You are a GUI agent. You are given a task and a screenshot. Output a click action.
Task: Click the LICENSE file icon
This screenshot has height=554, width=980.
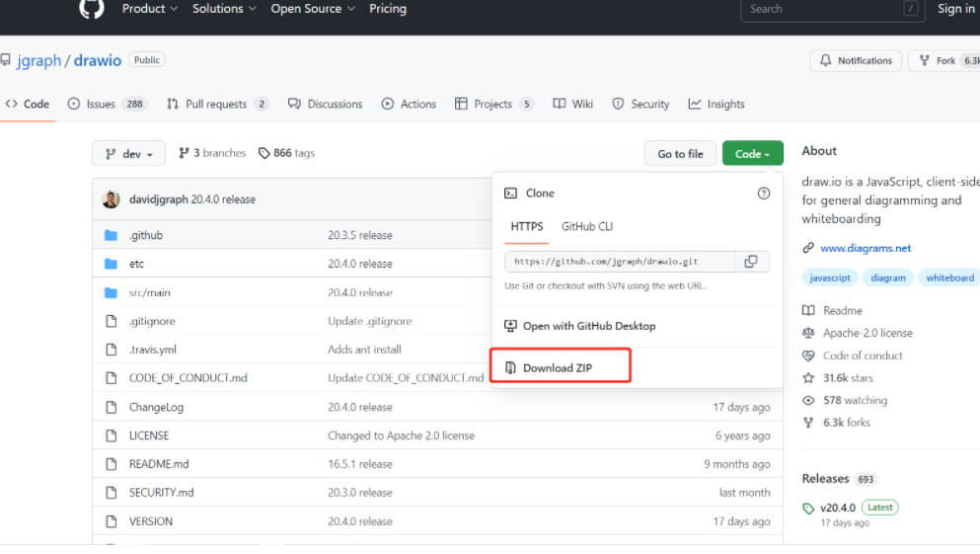click(x=112, y=435)
